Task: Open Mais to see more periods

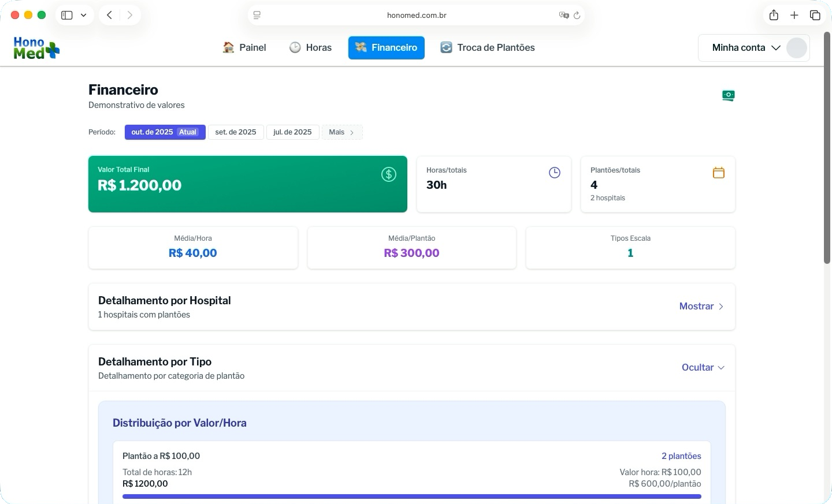Action: pyautogui.click(x=341, y=132)
